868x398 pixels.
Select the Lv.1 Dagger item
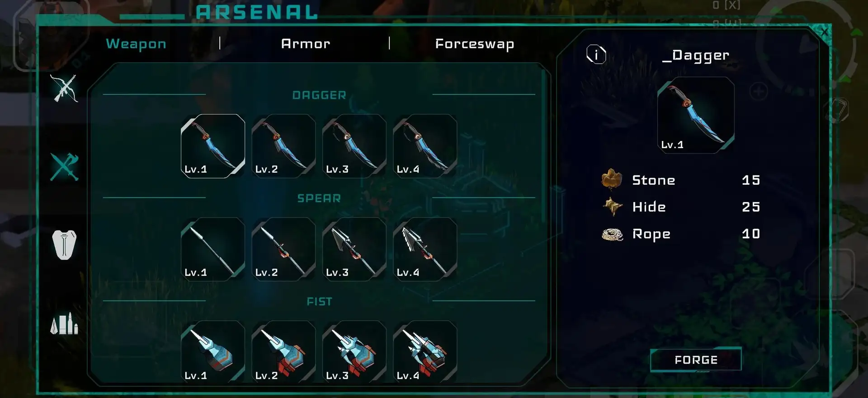click(x=213, y=146)
